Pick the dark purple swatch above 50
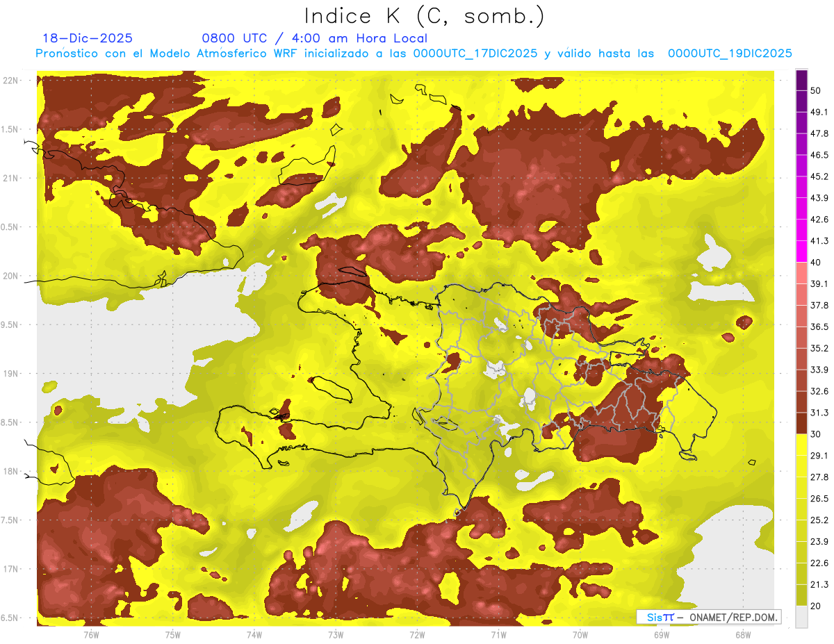The width and height of the screenshot is (834, 644). coord(801,81)
